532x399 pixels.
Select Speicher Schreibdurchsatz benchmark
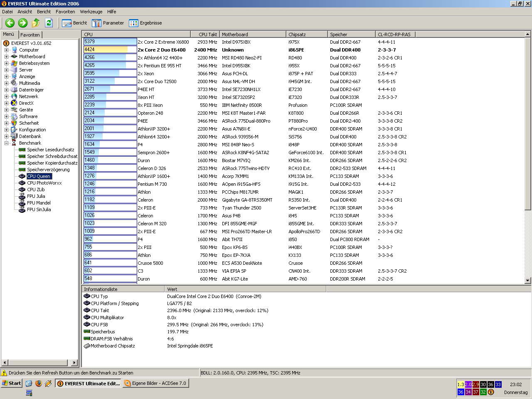click(x=52, y=156)
